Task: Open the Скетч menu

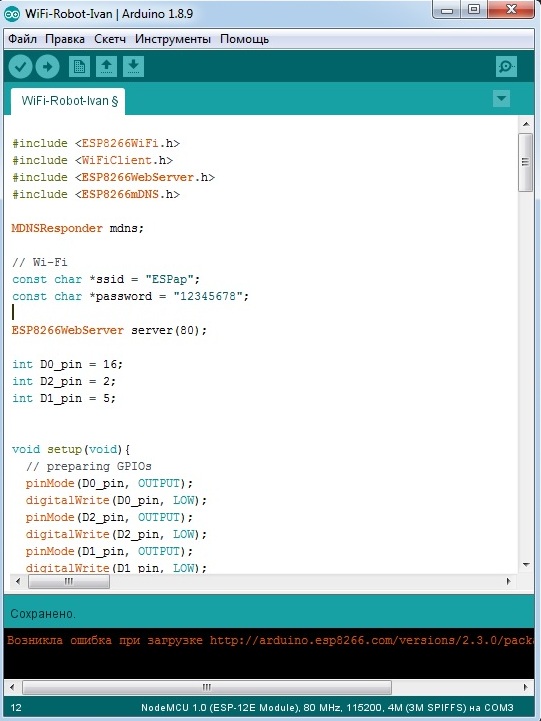Action: tap(110, 39)
